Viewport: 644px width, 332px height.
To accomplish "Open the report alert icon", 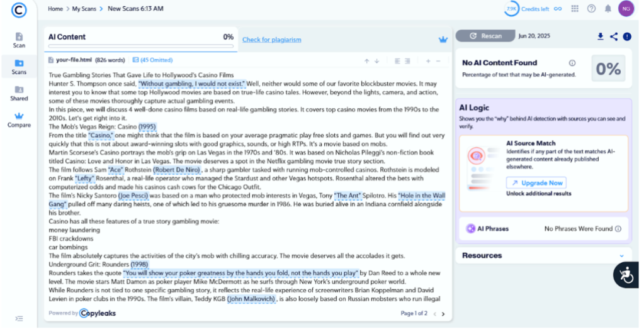I will point(627,36).
